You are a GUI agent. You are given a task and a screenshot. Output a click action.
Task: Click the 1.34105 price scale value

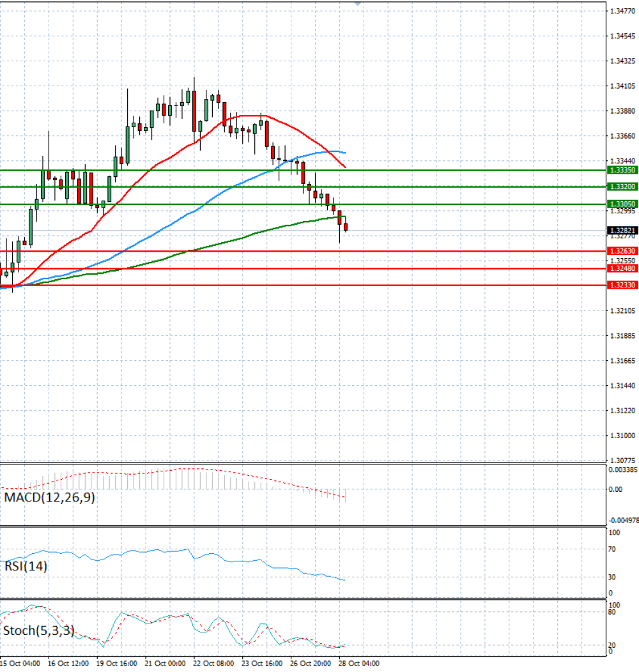[622, 86]
